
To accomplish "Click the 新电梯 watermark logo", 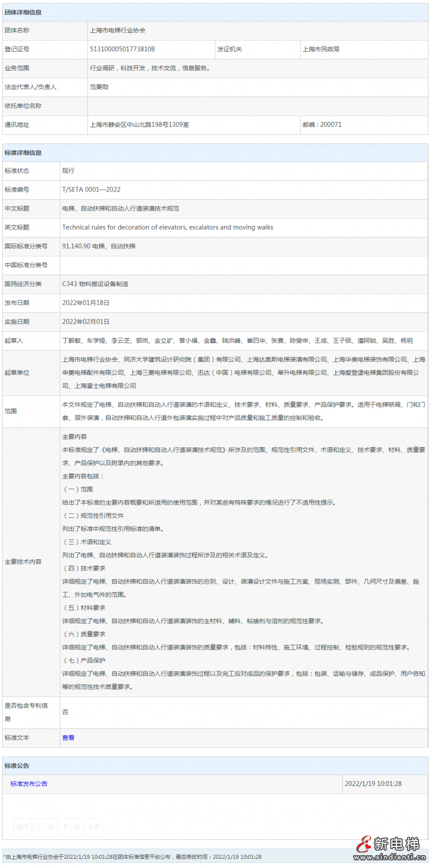I will click(x=390, y=847).
